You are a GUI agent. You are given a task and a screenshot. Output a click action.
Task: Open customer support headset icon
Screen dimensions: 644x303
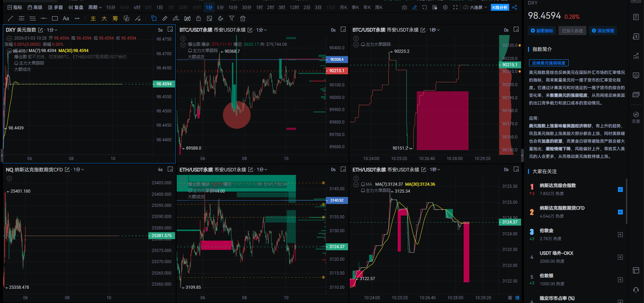pyautogui.click(x=636, y=290)
